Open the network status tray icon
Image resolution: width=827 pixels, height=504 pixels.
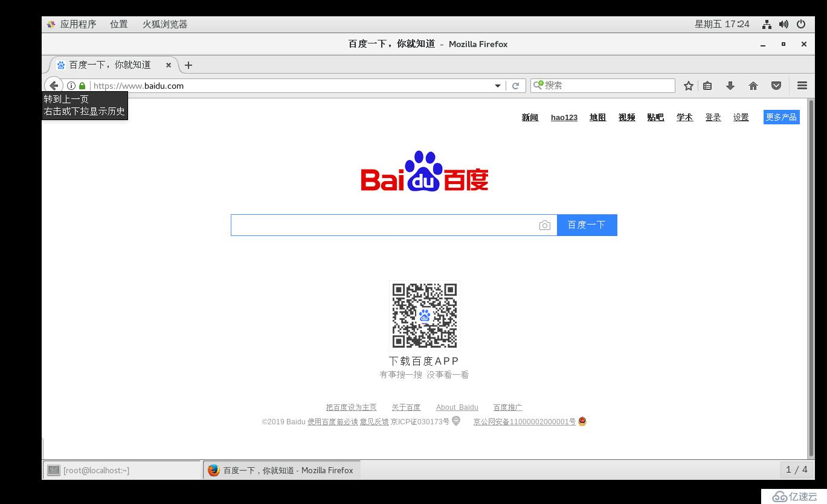(767, 24)
